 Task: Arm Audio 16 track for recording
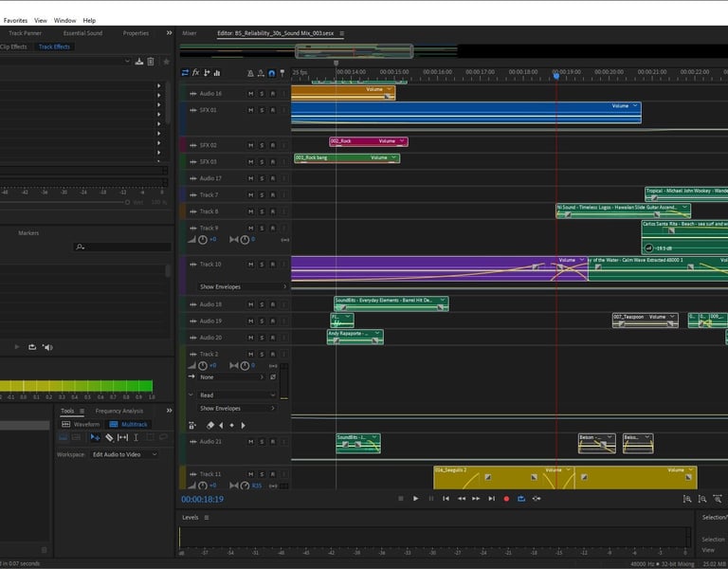pyautogui.click(x=272, y=93)
